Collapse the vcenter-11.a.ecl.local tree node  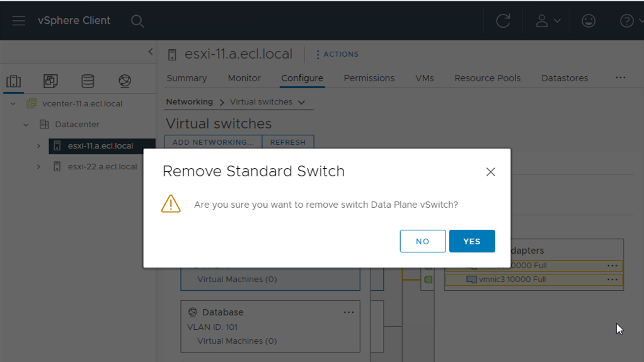[13, 104]
